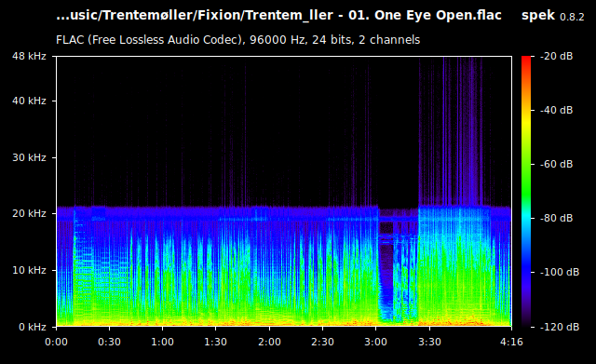Image resolution: width=596 pixels, height=364 pixels.
Task: Select the 1:00 time marker
Action: [x=163, y=342]
